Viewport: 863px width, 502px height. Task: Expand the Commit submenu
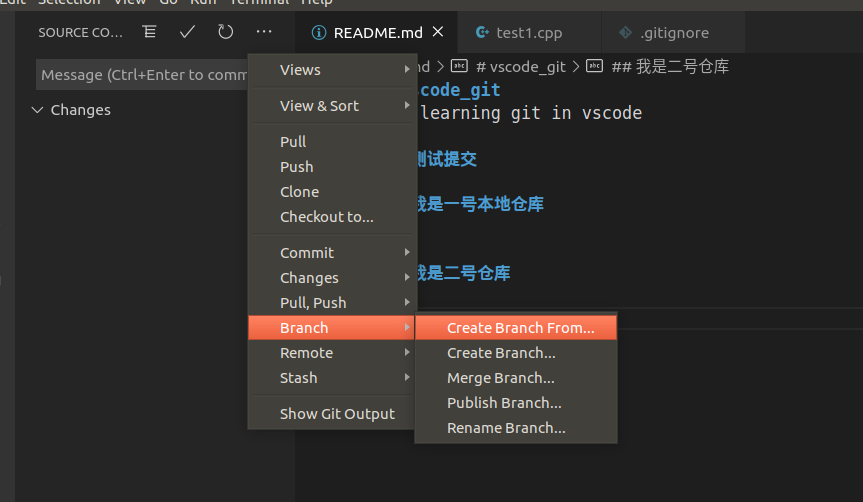[x=332, y=253]
